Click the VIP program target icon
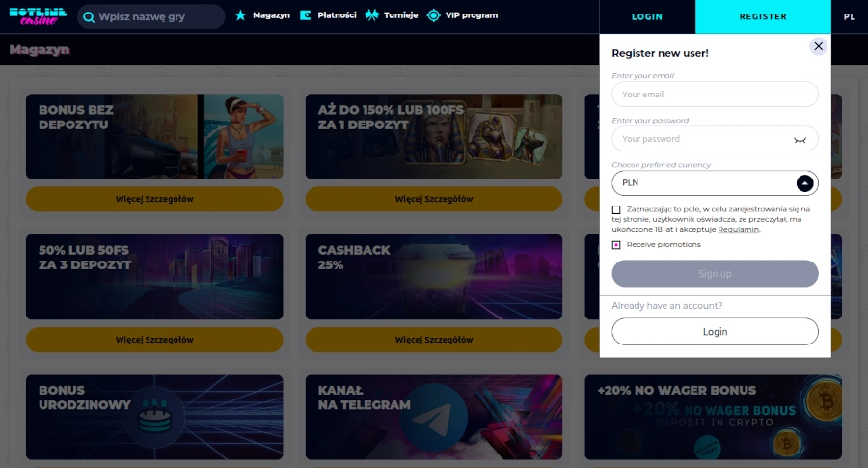 click(433, 15)
